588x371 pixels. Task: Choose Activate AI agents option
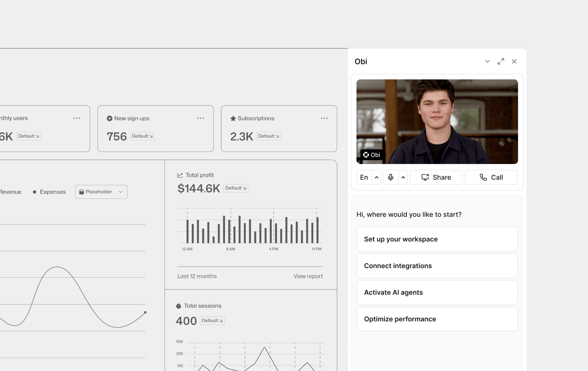pos(437,292)
